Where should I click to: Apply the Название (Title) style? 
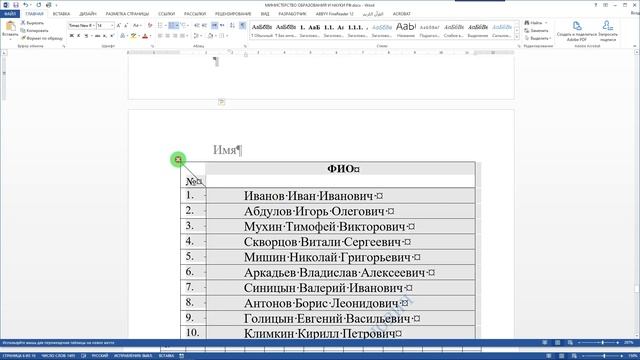[x=406, y=31]
